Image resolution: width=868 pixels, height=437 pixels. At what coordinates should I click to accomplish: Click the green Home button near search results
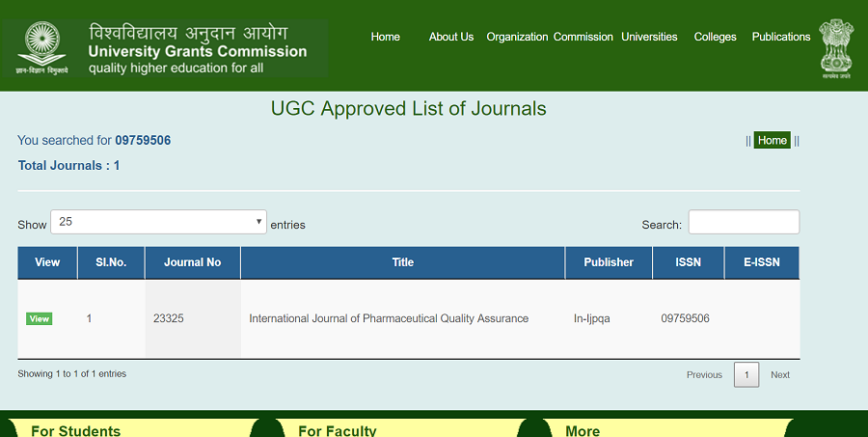pos(772,140)
